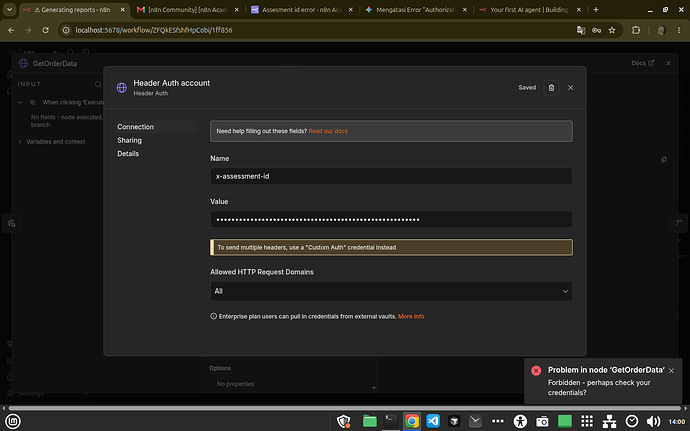Image resolution: width=690 pixels, height=431 pixels.
Task: Go forward in browser history
Action: pyautogui.click(x=28, y=30)
